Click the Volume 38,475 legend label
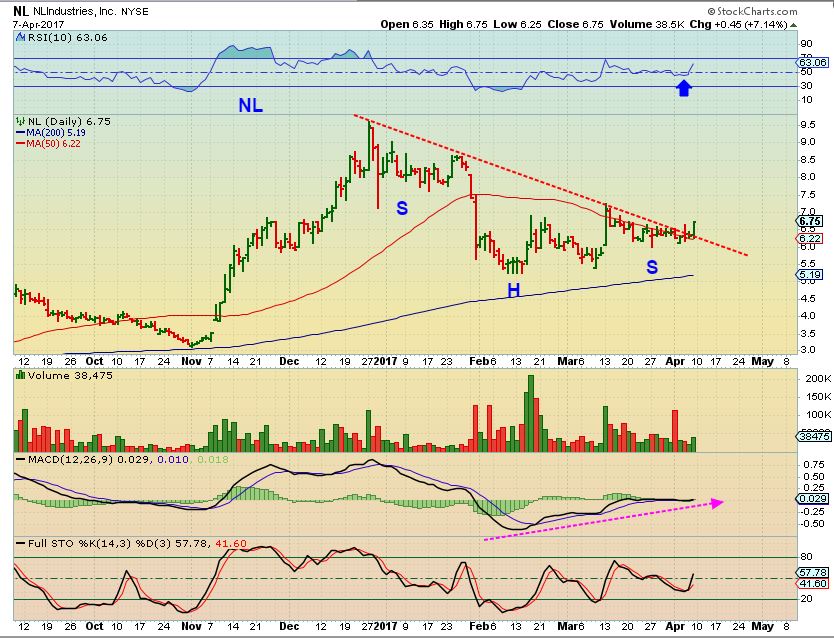834x638 pixels. click(70, 375)
